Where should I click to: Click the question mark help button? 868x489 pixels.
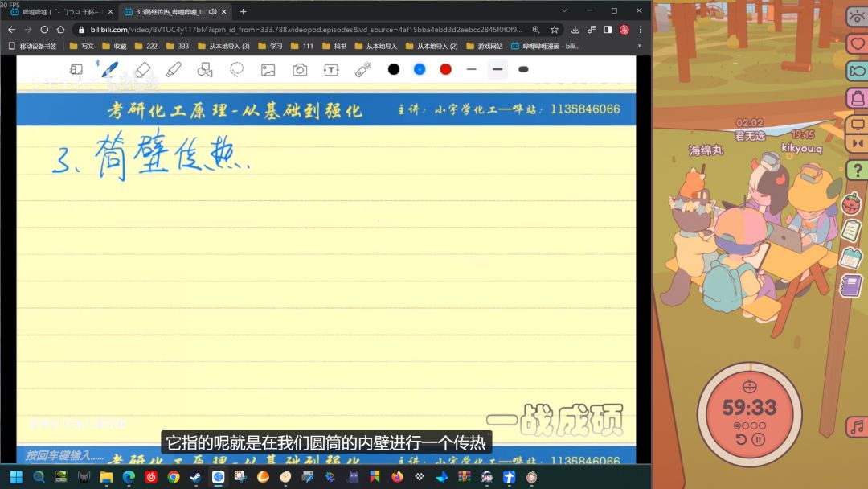[858, 170]
